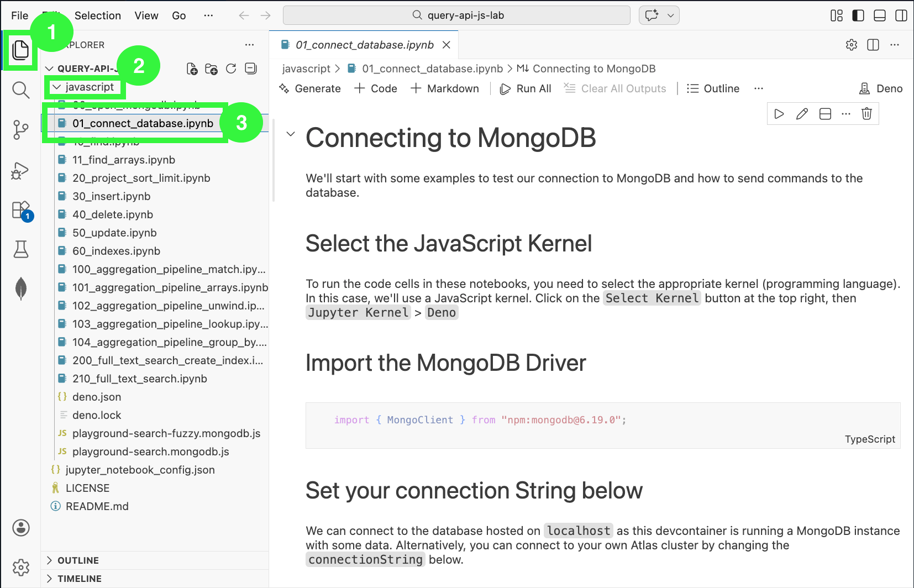The width and height of the screenshot is (914, 588).
Task: Open the Selection menu
Action: point(97,15)
